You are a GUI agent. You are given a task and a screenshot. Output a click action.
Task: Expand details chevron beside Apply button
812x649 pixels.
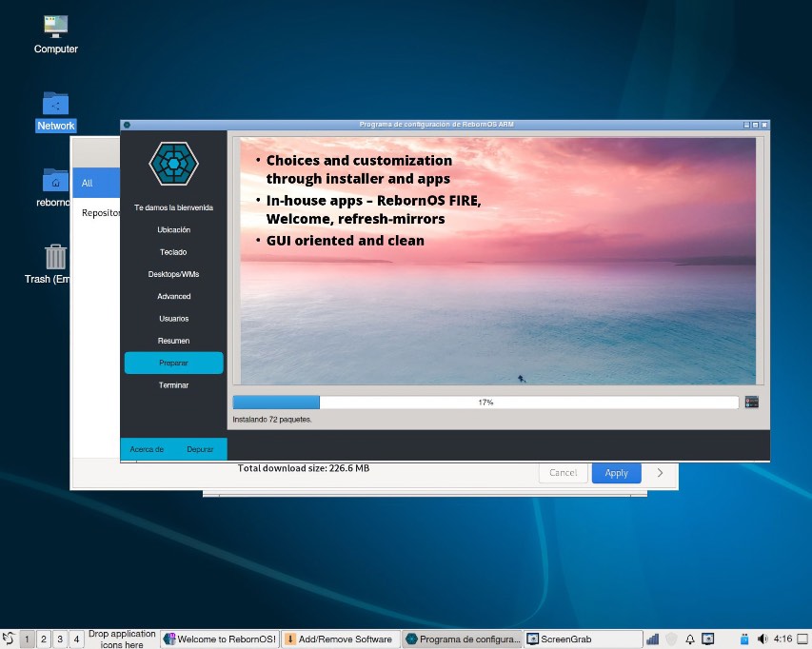point(660,473)
